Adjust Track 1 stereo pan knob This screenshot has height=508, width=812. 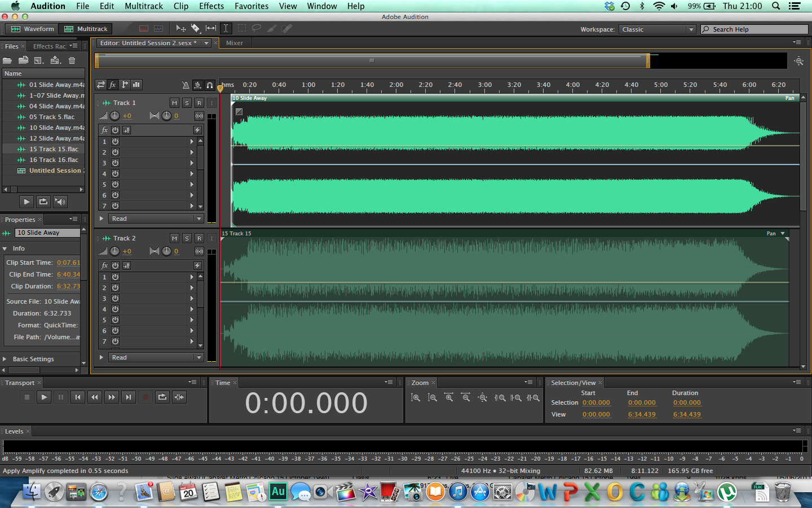click(166, 116)
